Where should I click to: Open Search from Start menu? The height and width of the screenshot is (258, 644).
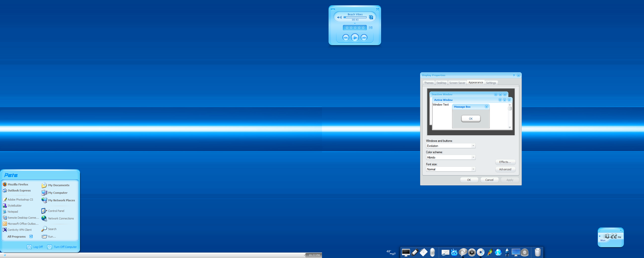(49, 229)
